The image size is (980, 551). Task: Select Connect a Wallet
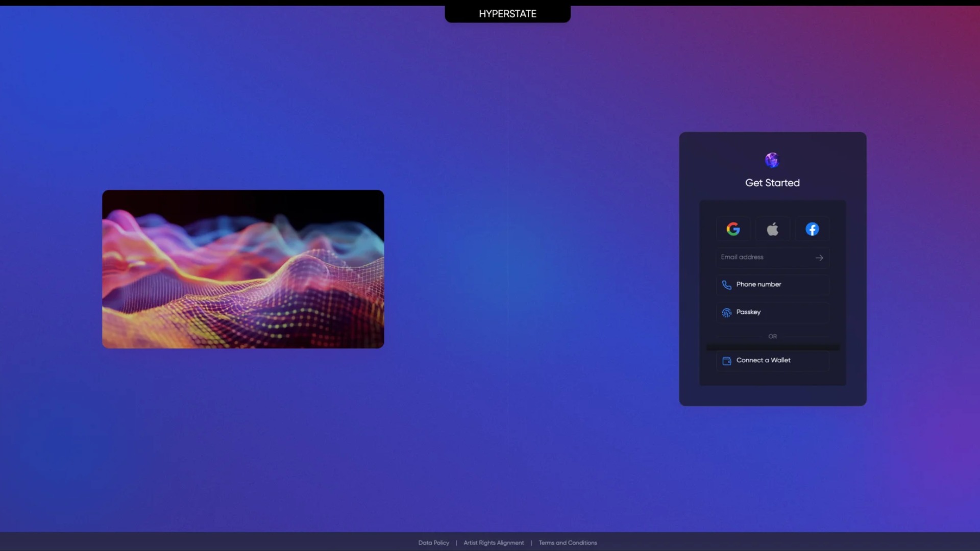tap(772, 361)
